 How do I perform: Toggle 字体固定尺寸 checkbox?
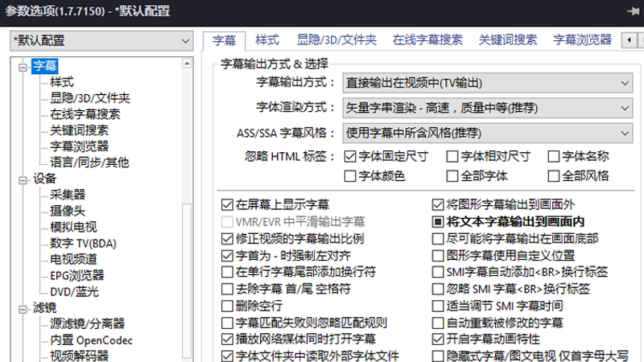(350, 156)
